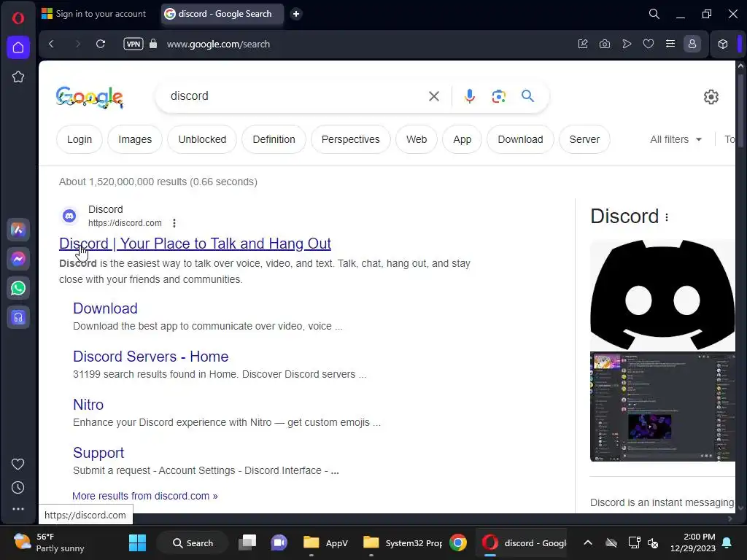
Task: Open History clock icon in sidebar
Action: 18,487
